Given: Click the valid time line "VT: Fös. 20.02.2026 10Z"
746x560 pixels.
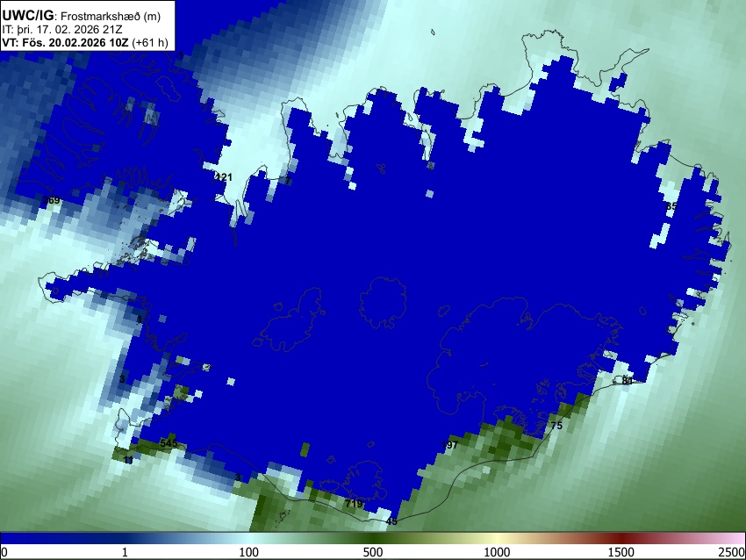Looking at the screenshot, I should [65, 42].
